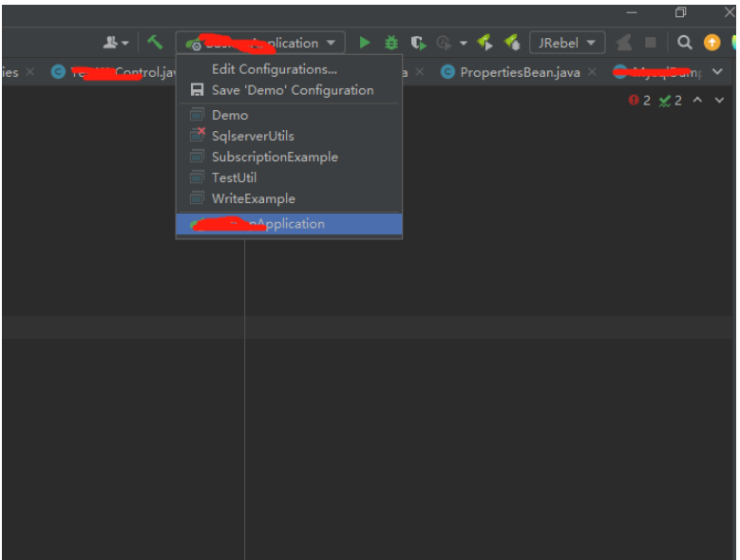
Task: Open the run configuration selector dropdown
Action: click(260, 43)
